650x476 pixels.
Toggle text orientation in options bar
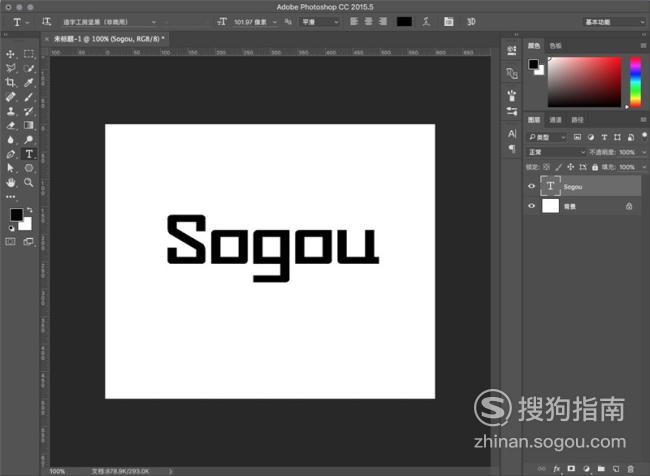tap(46, 22)
